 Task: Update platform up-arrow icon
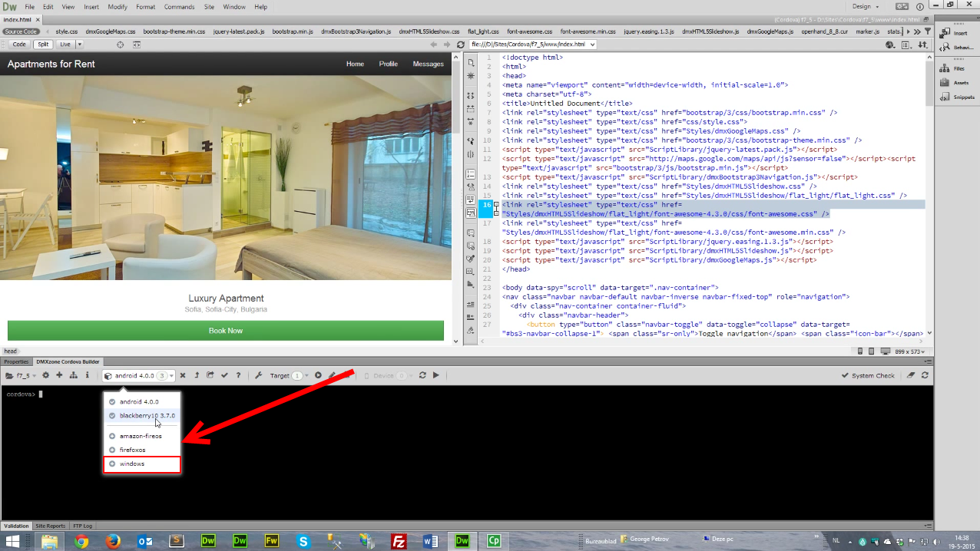tap(197, 375)
